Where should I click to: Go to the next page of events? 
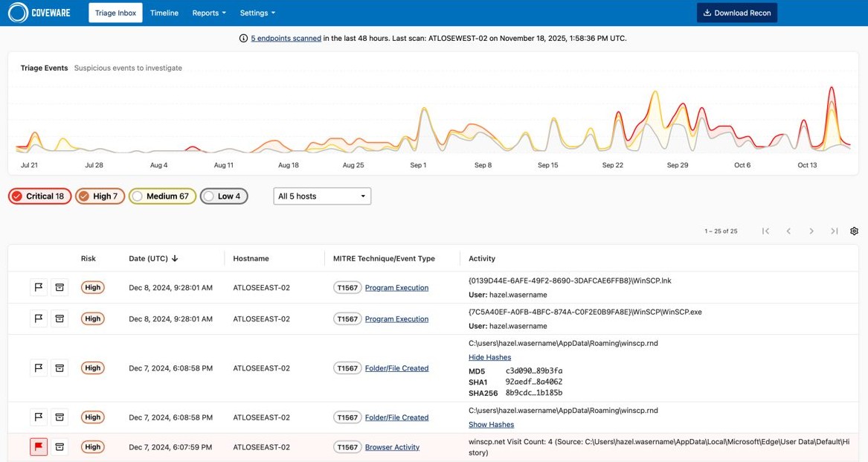click(x=811, y=231)
